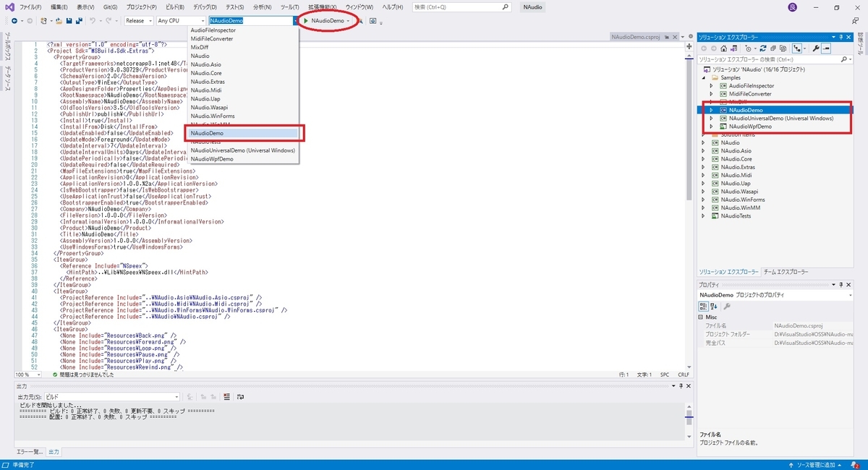This screenshot has height=470, width=868.
Task: Click the Solution Explorer search magnifier icon
Action: pos(843,59)
